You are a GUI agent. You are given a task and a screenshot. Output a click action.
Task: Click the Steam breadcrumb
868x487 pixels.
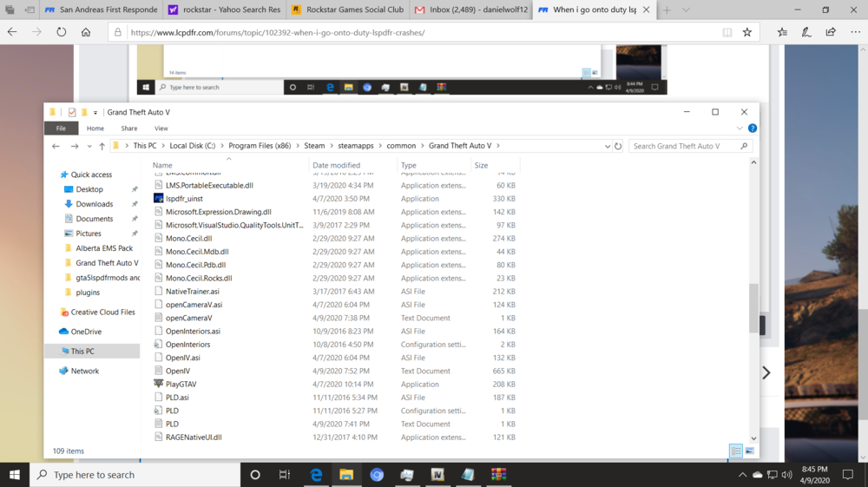(x=314, y=146)
